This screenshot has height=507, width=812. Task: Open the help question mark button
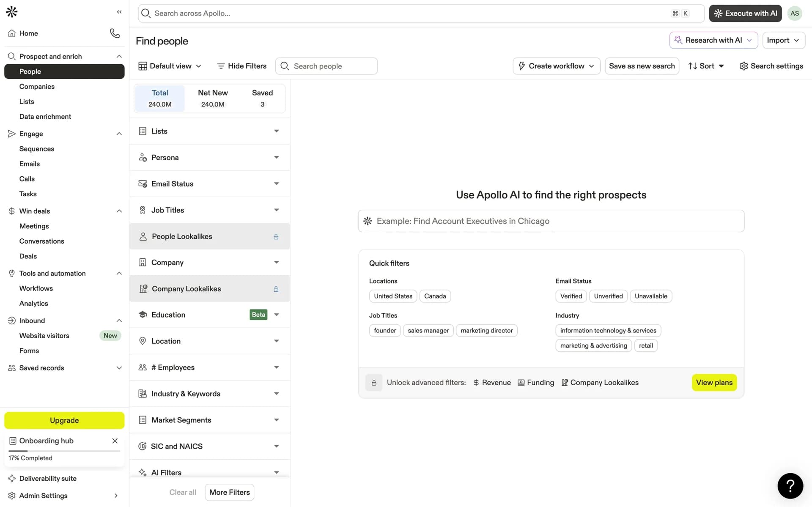pyautogui.click(x=790, y=486)
